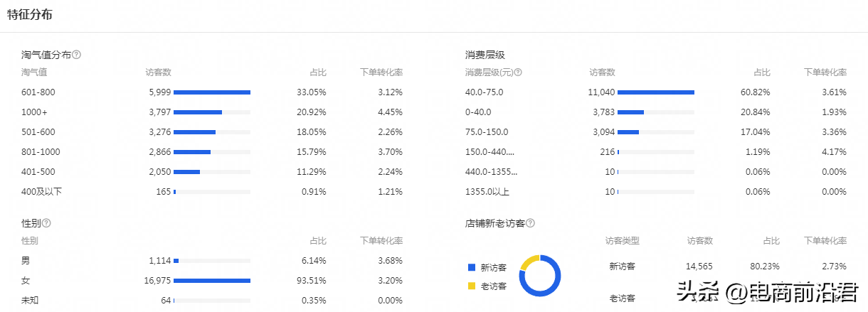
Task: Click the 60.82% share value
Action: coord(756,92)
